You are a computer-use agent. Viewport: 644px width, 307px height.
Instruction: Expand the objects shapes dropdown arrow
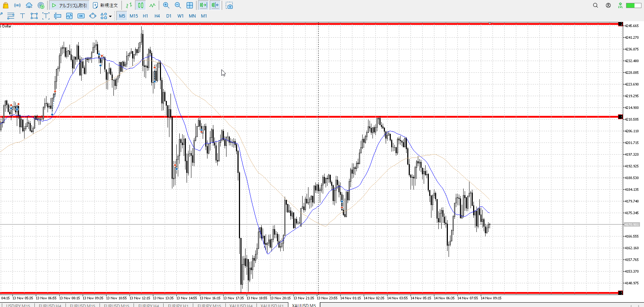tap(110, 16)
